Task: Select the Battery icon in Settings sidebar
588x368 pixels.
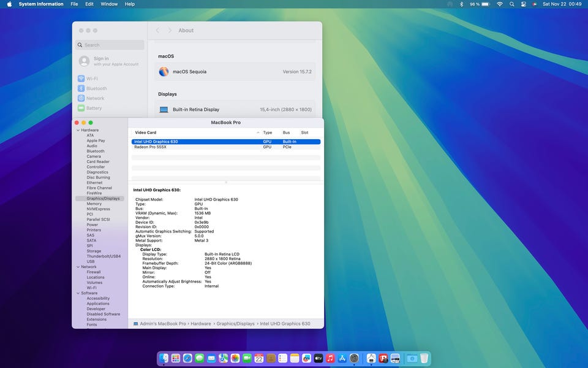Action: click(x=81, y=108)
